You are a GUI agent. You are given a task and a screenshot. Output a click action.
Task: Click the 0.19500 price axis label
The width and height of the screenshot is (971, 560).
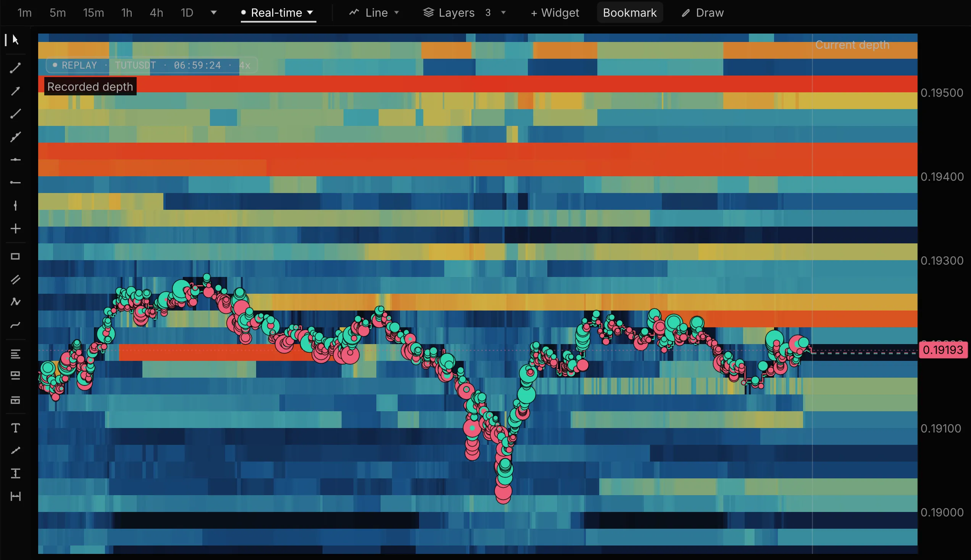tap(942, 93)
